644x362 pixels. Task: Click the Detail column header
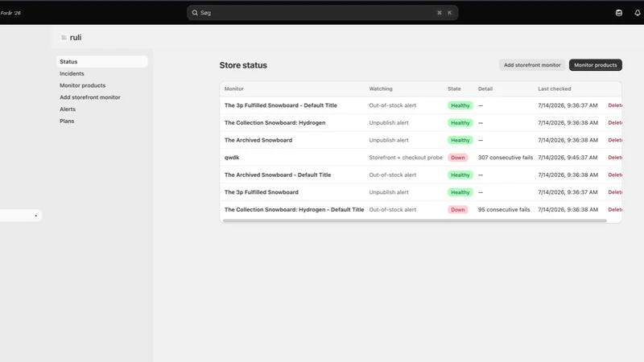pyautogui.click(x=485, y=88)
